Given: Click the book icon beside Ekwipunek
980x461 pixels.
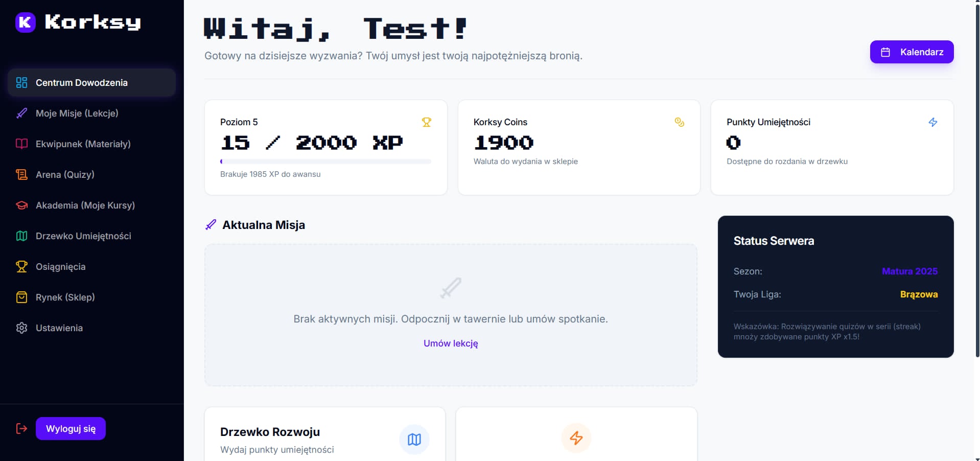Looking at the screenshot, I should click(21, 144).
